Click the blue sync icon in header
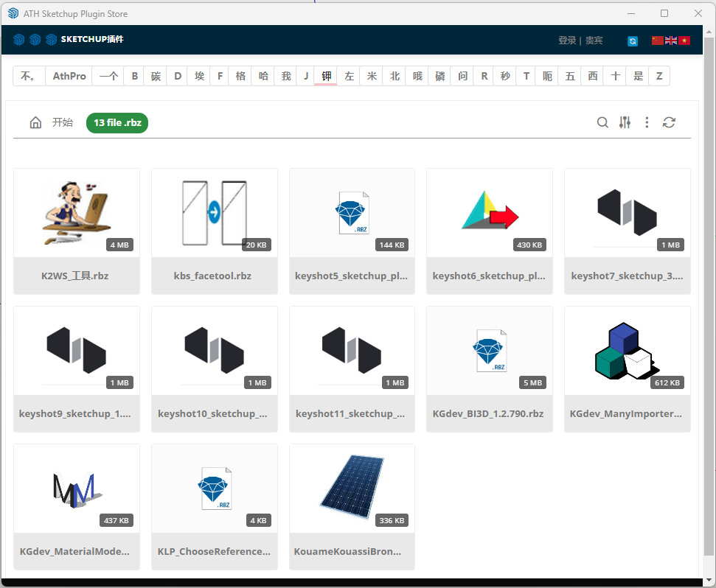 point(632,41)
